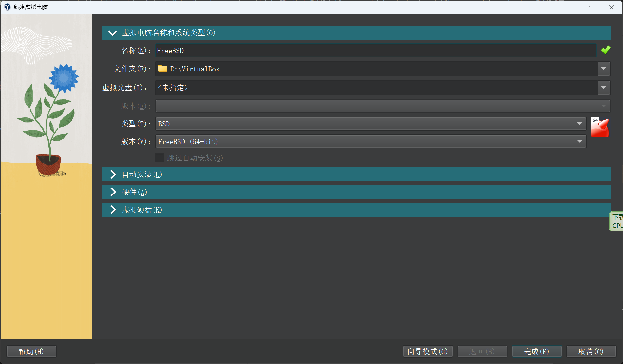This screenshot has width=623, height=364.
Task: Click the green checkmark validation icon
Action: [x=606, y=50]
